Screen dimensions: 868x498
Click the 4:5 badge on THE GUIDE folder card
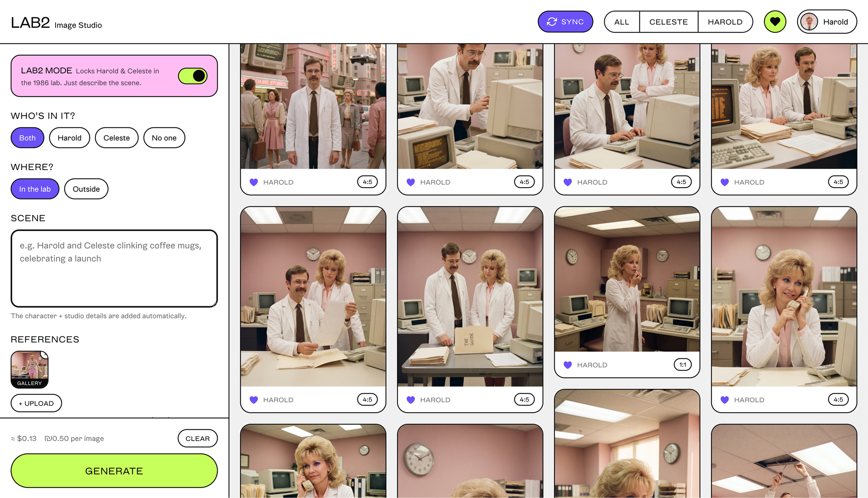tap(524, 400)
